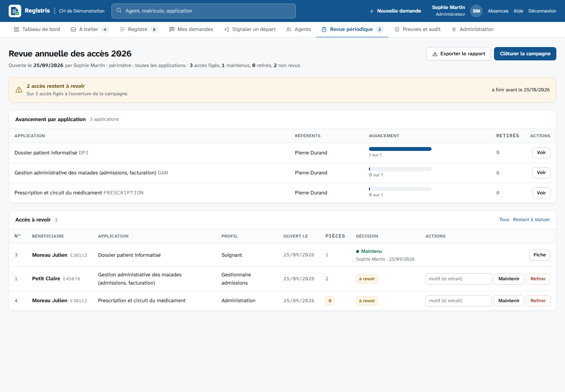This screenshot has height=392, width=565.
Task: Click the Nouvelle demande button
Action: (395, 11)
